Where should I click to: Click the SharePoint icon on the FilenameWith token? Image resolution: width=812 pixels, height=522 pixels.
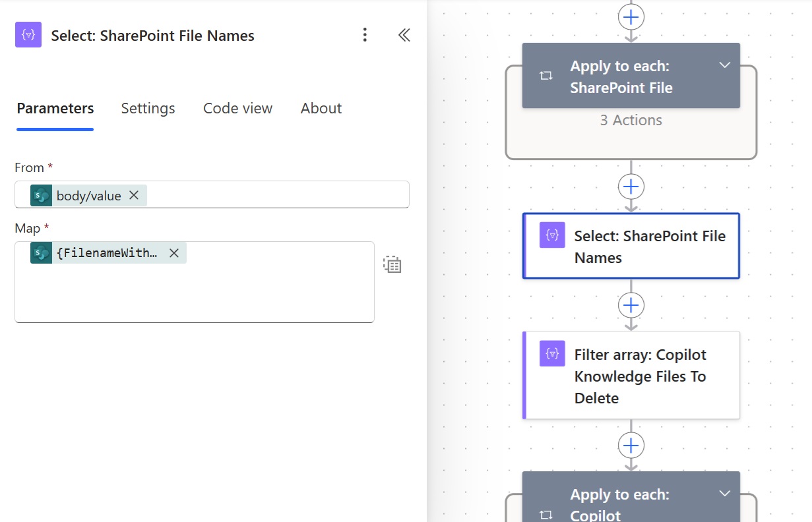[x=40, y=252]
